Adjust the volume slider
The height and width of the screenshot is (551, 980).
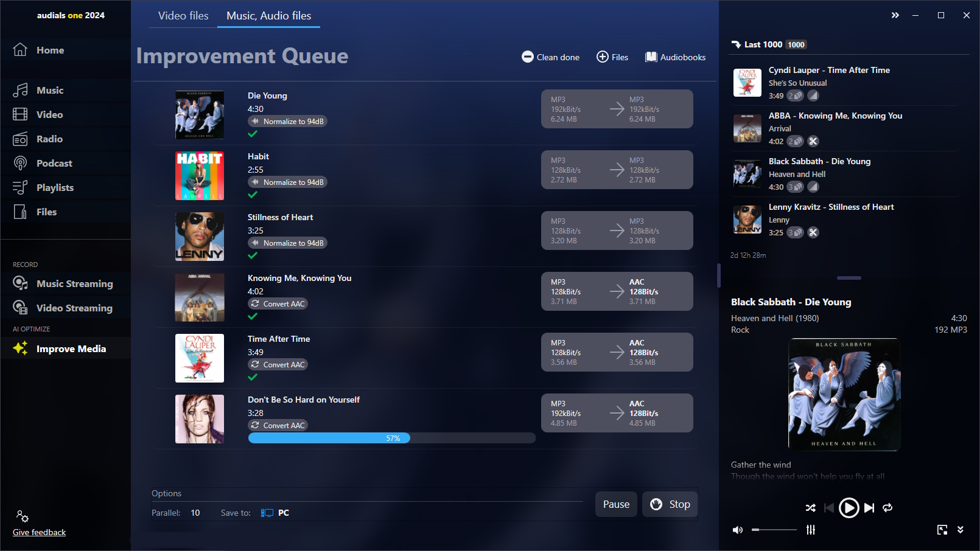(774, 530)
